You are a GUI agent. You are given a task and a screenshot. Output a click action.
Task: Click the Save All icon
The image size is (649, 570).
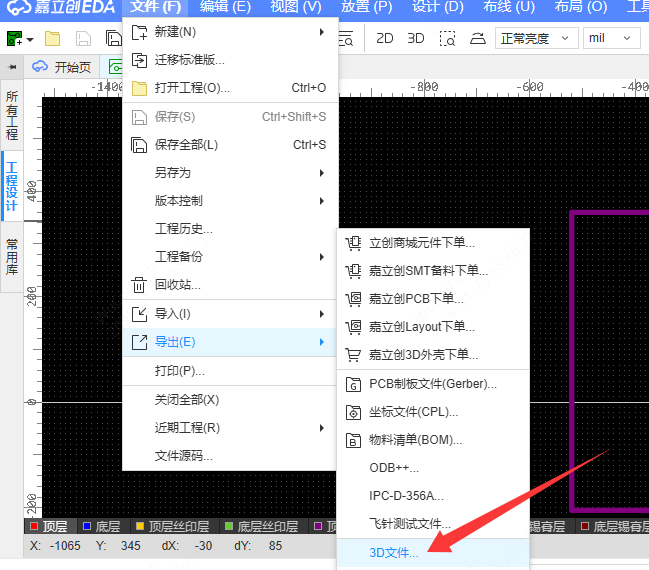(x=140, y=145)
